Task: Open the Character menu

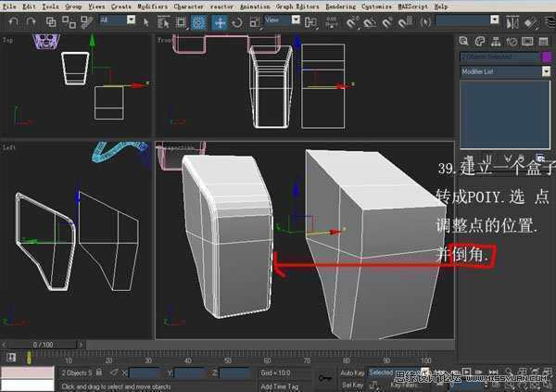Action: tap(189, 6)
